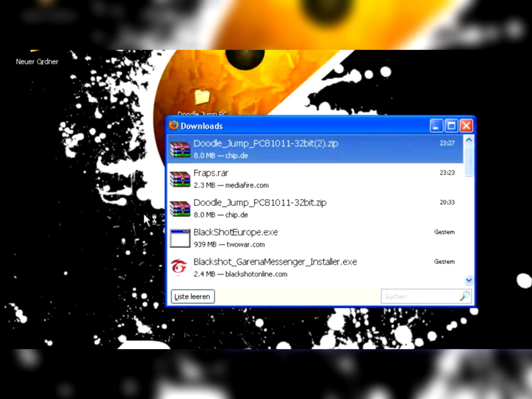
Task: Click the WinRAR archive icon next to Fraps.rar
Action: [180, 179]
